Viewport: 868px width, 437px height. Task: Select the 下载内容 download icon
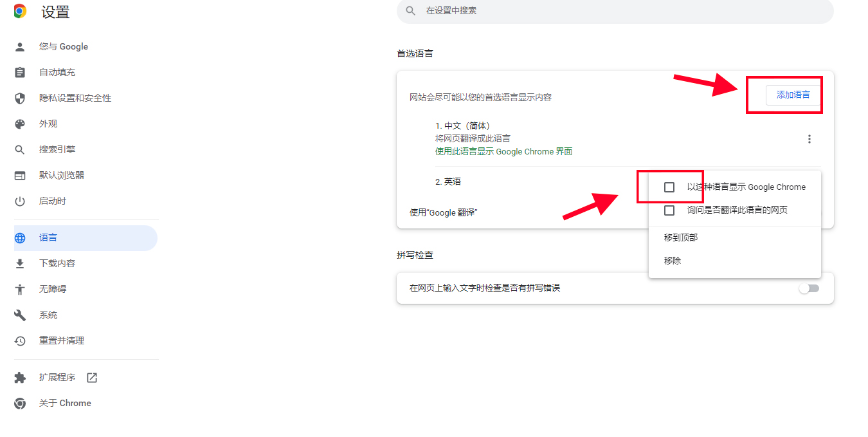pos(19,263)
